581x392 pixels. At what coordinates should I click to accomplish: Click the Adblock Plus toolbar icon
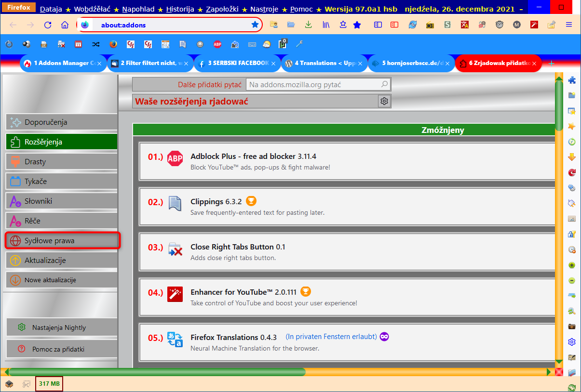217,44
